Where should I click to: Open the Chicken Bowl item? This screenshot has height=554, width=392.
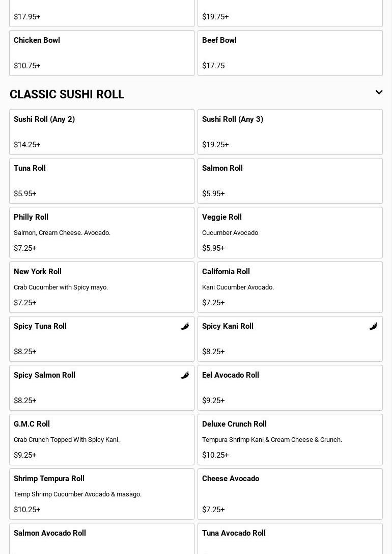click(102, 53)
